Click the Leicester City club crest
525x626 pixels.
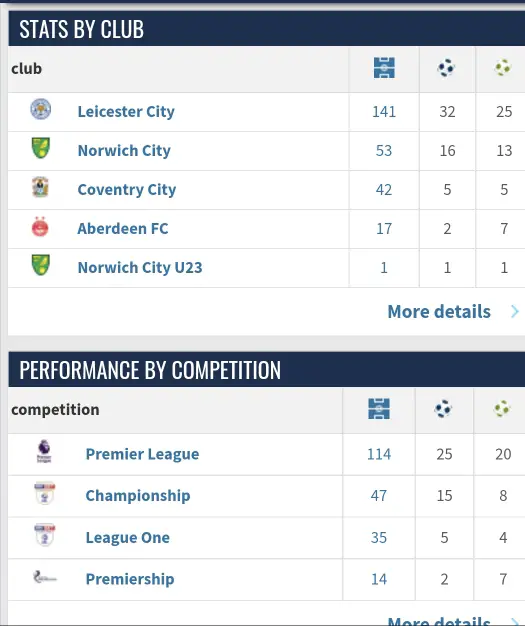[x=41, y=109]
